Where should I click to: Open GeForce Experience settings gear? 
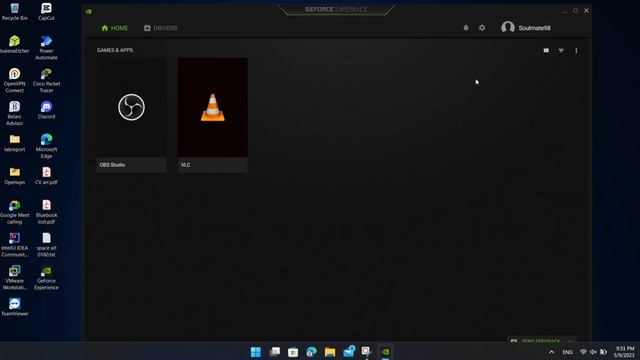(x=482, y=28)
